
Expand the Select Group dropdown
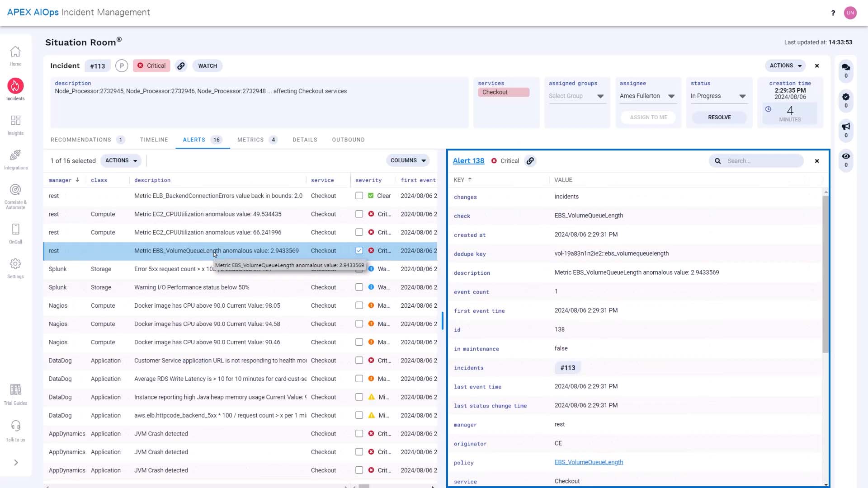[576, 96]
